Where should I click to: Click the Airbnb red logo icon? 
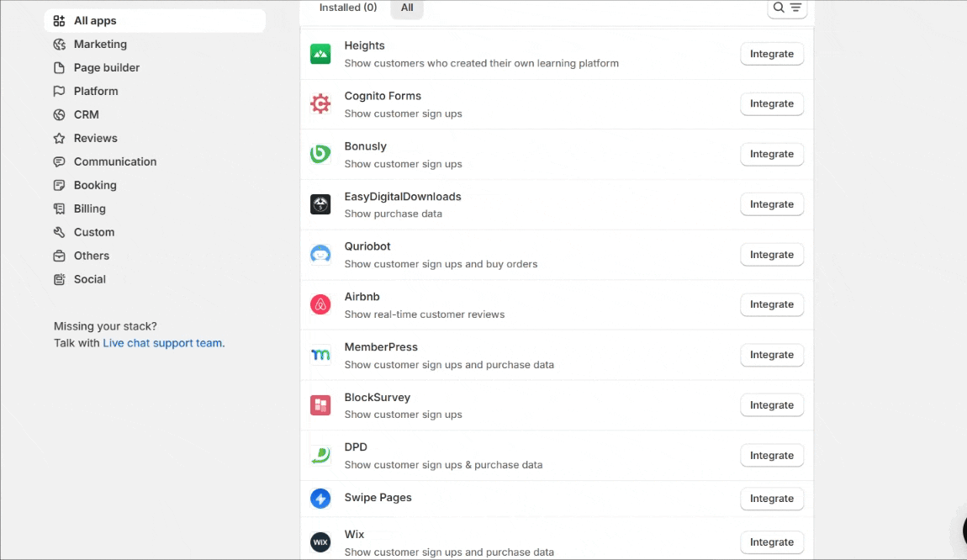(320, 304)
